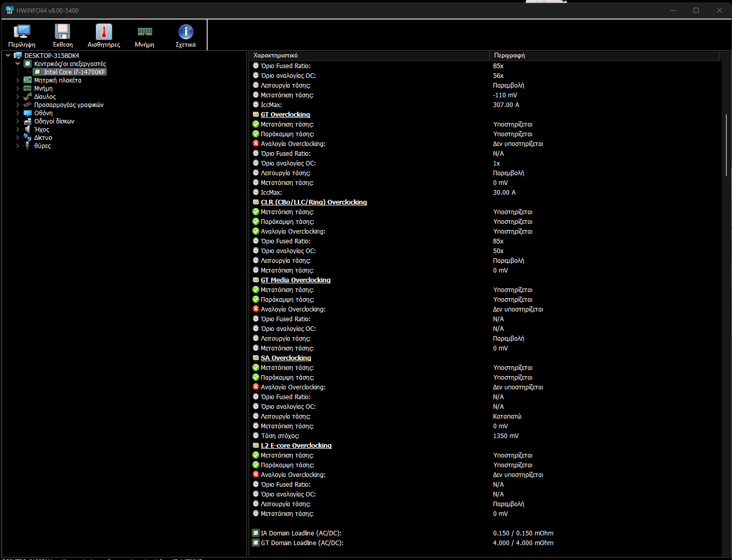Click the Οδηγοί δίσκων drive icon
The width and height of the screenshot is (732, 560).
click(x=28, y=121)
